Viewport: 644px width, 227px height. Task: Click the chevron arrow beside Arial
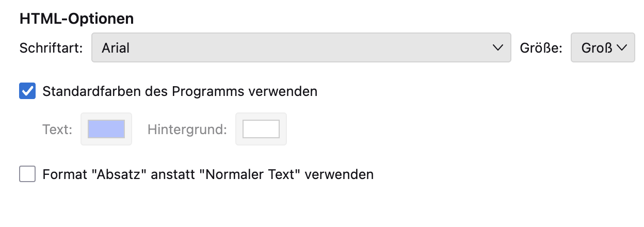498,48
